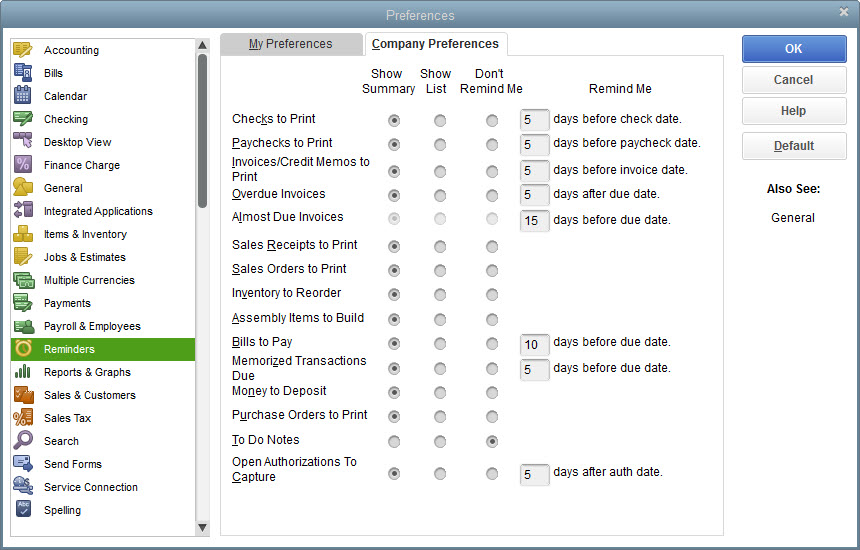Open the Sales Tax icon
The image size is (860, 550).
click(x=23, y=418)
